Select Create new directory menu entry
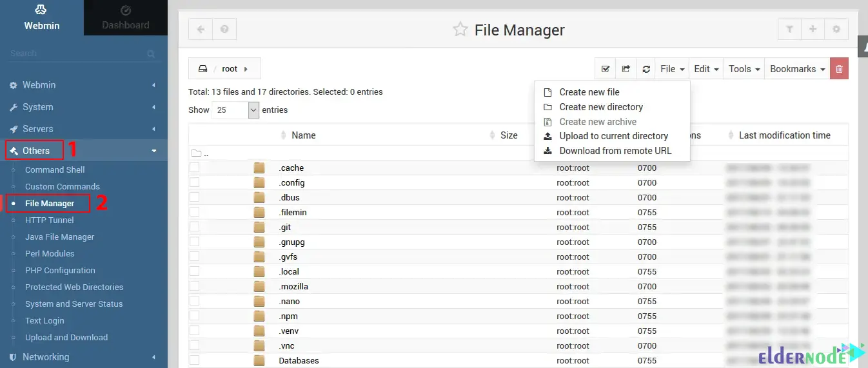This screenshot has width=868, height=368. point(612,107)
